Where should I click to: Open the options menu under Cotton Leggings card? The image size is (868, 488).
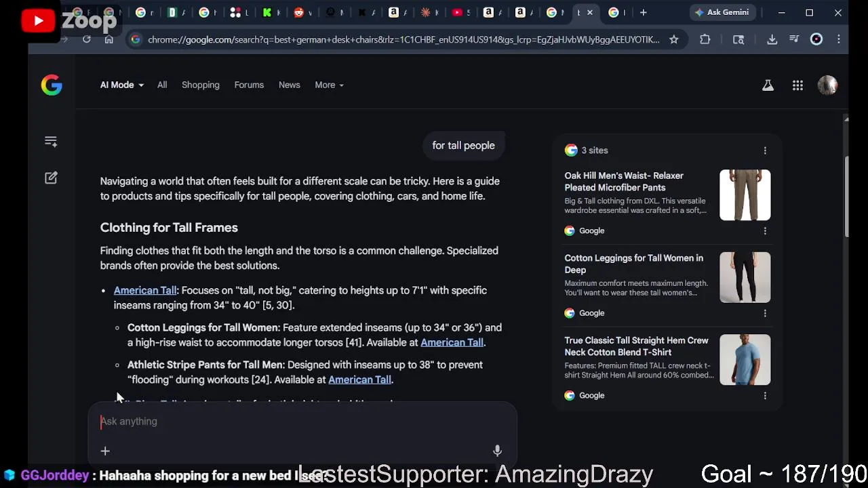pyautogui.click(x=765, y=313)
